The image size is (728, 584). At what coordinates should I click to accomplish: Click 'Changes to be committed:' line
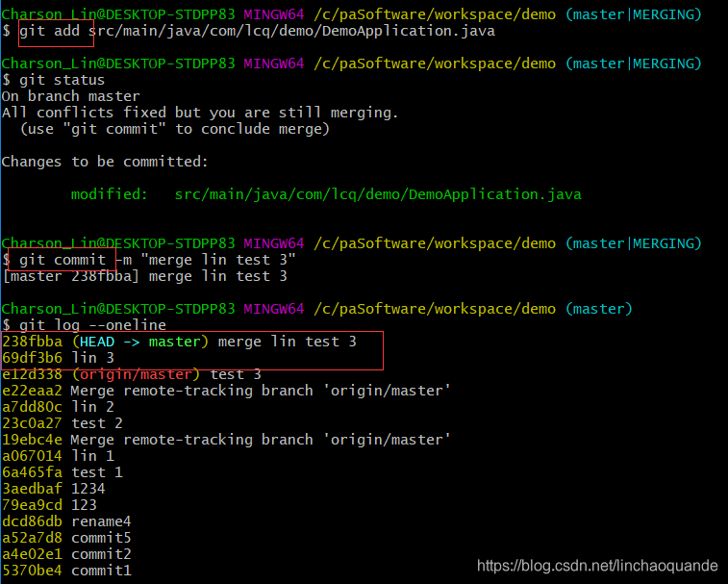(x=105, y=162)
